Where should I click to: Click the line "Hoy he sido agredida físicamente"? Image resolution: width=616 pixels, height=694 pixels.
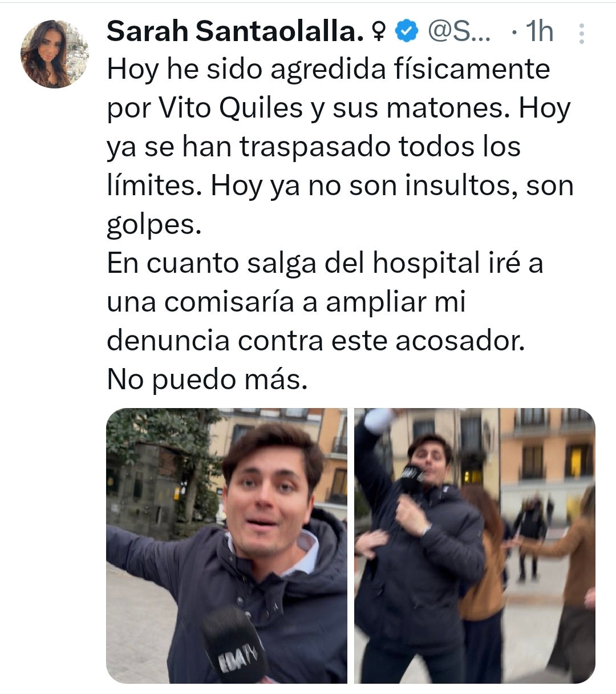pyautogui.click(x=328, y=70)
